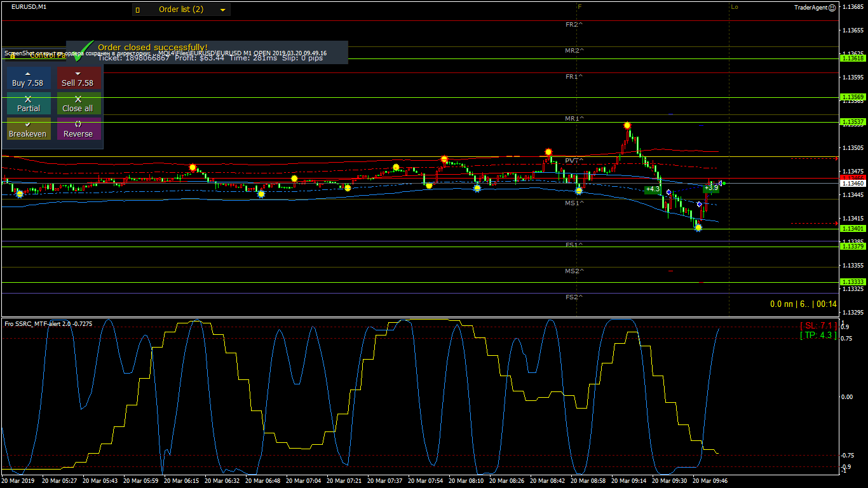Image resolution: width=868 pixels, height=488 pixels.
Task: Click the green 1.13333 price tag
Action: pos(853,282)
